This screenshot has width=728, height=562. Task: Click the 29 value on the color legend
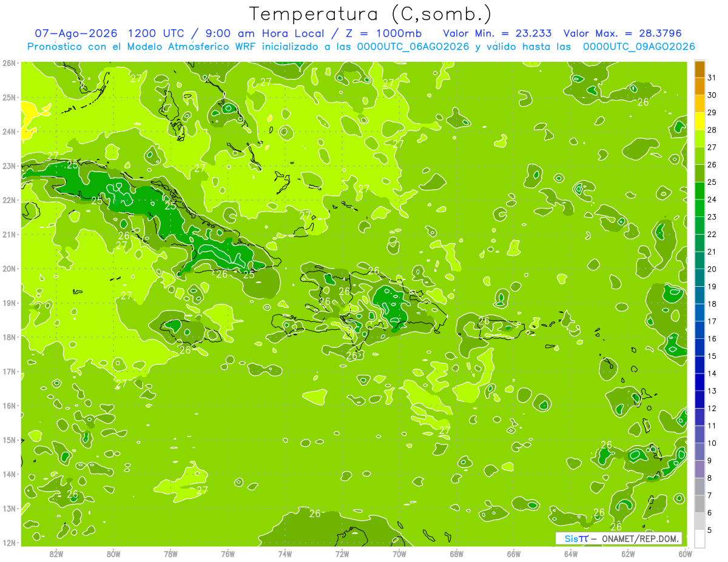coord(712,113)
